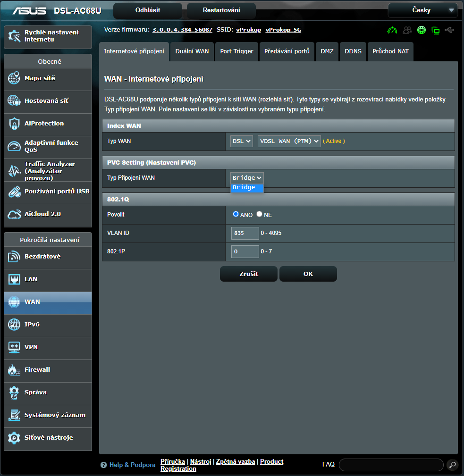Select the ANO radio button for 802.1Q
Viewport: 464px width, 476px height.
236,214
